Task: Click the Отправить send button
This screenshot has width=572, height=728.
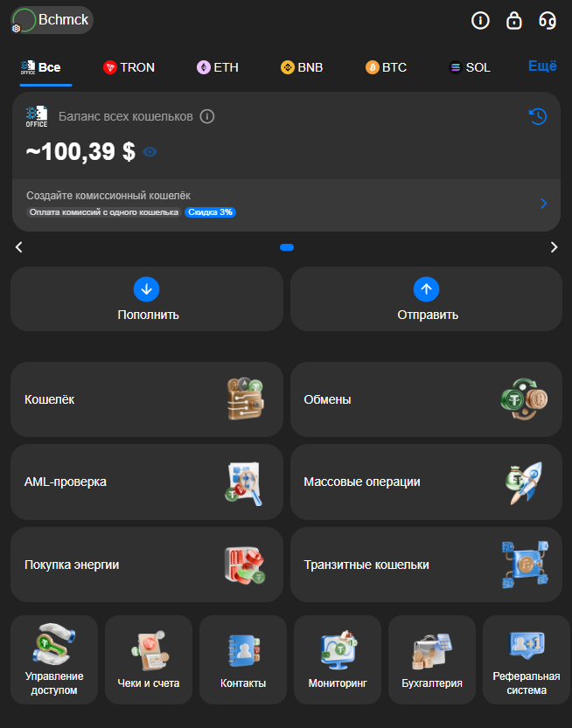Action: coord(426,299)
